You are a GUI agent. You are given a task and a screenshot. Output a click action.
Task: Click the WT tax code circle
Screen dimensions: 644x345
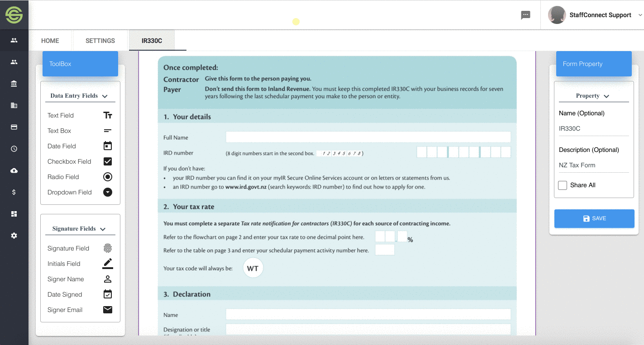(x=253, y=268)
